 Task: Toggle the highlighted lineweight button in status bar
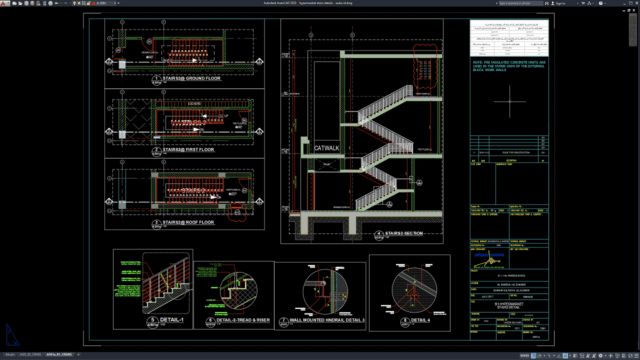click(x=565, y=356)
